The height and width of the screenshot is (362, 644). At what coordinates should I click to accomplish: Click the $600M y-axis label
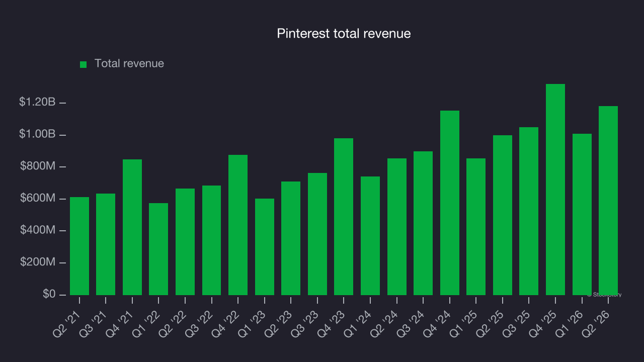pos(38,198)
